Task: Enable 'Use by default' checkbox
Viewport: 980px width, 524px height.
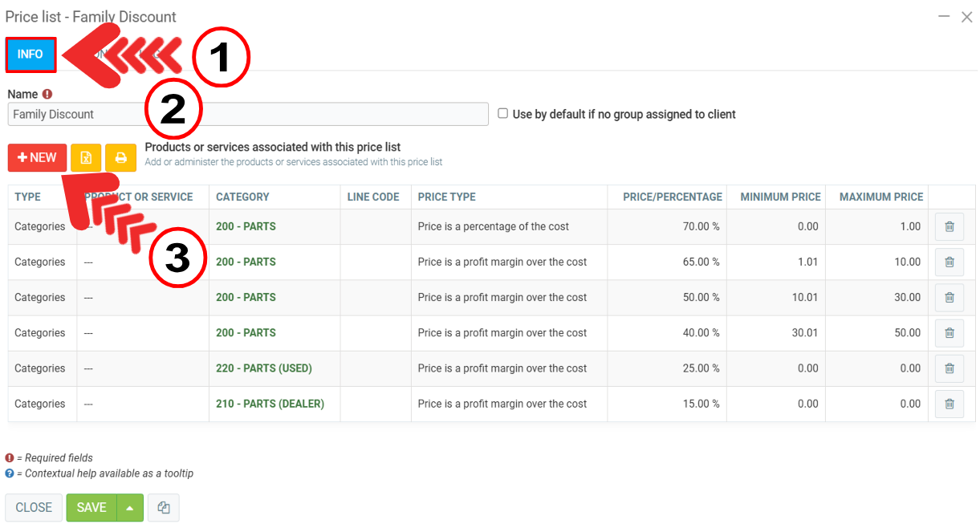Action: (503, 114)
